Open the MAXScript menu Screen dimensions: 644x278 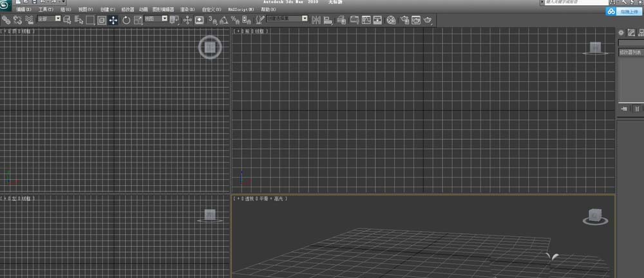coord(241,10)
